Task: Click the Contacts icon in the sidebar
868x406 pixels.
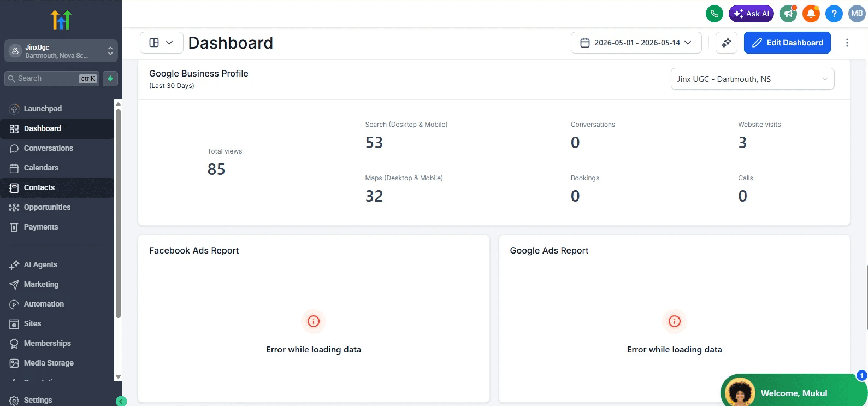Action: point(14,188)
